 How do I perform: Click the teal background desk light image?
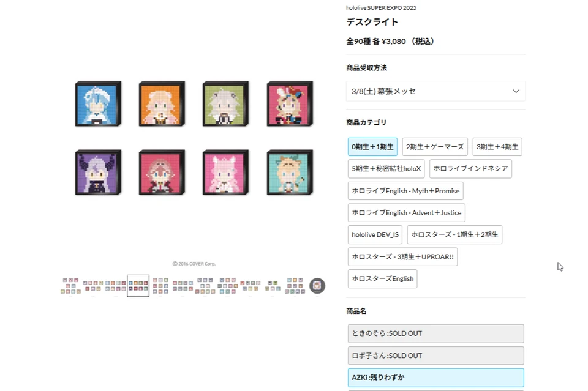point(290,173)
